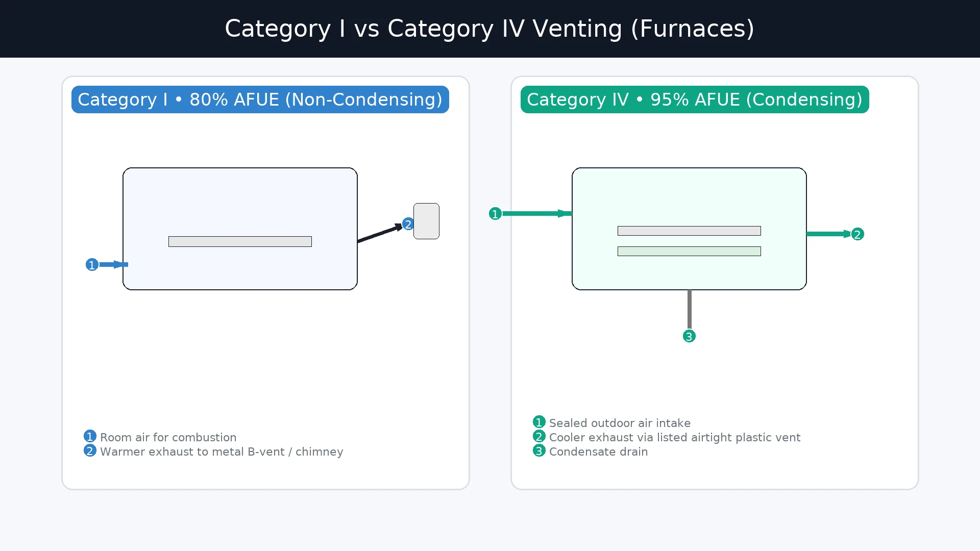The width and height of the screenshot is (980, 551).
Task: Click legend marker 2 for Warmer exhaust
Action: coord(90,451)
